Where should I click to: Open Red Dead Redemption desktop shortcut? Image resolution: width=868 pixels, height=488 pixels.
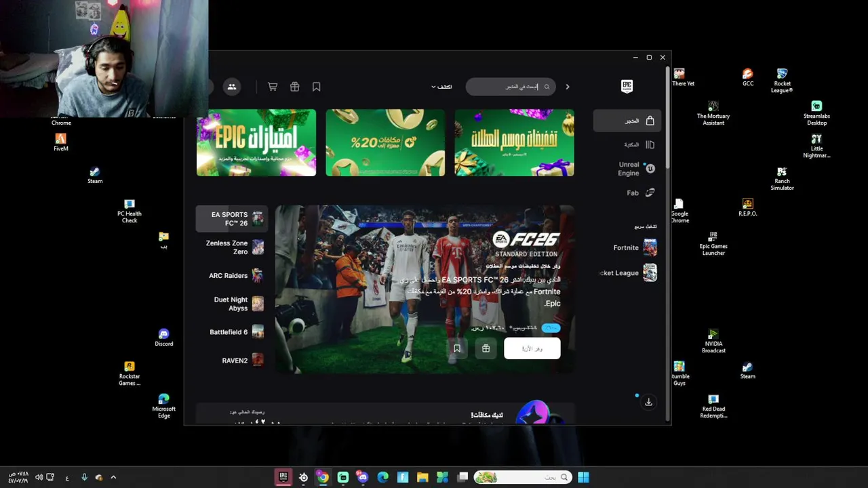click(713, 406)
